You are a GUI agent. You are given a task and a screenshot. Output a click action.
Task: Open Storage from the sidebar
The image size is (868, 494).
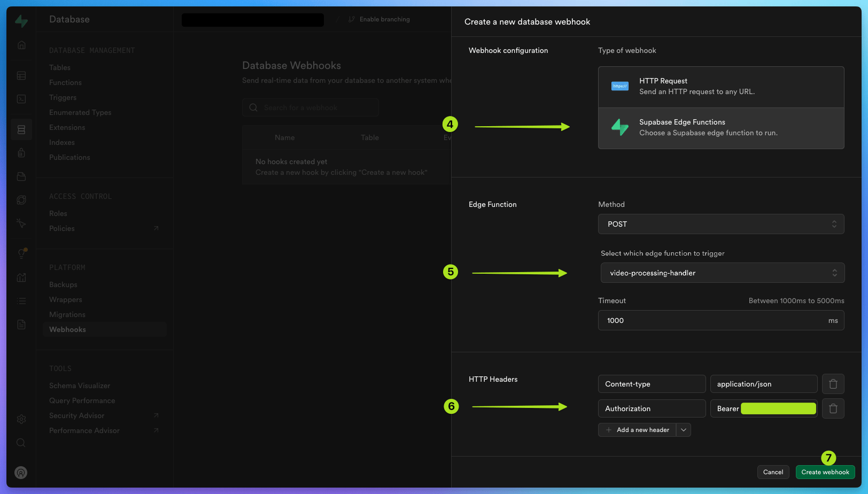21,176
